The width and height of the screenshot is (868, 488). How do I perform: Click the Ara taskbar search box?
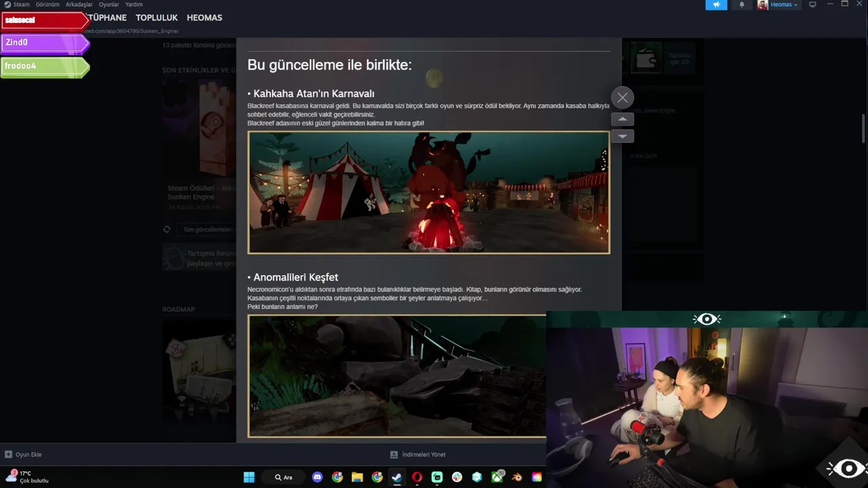pyautogui.click(x=283, y=477)
